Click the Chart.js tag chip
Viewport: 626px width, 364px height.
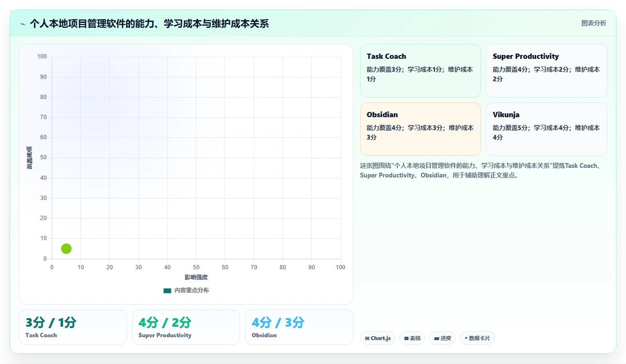(x=378, y=338)
